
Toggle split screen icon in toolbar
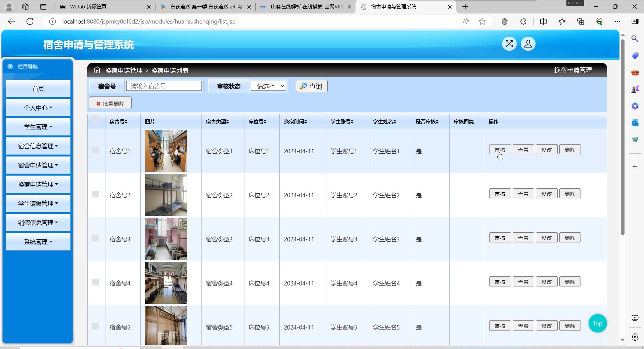click(x=543, y=22)
